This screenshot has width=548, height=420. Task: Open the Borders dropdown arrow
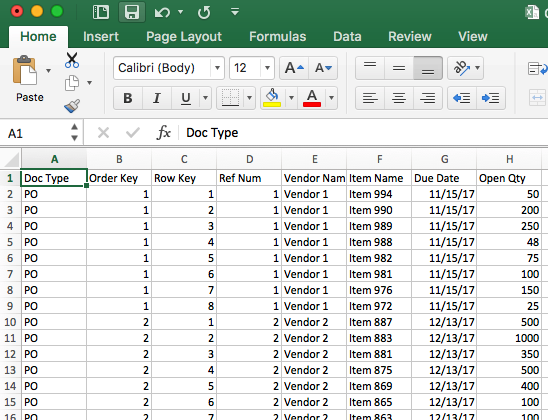point(250,98)
